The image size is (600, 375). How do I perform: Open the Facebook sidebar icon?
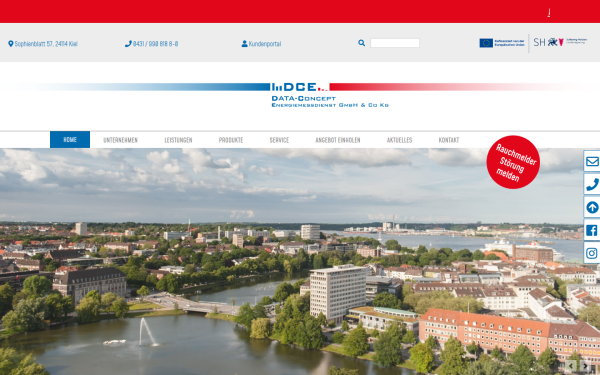click(592, 230)
